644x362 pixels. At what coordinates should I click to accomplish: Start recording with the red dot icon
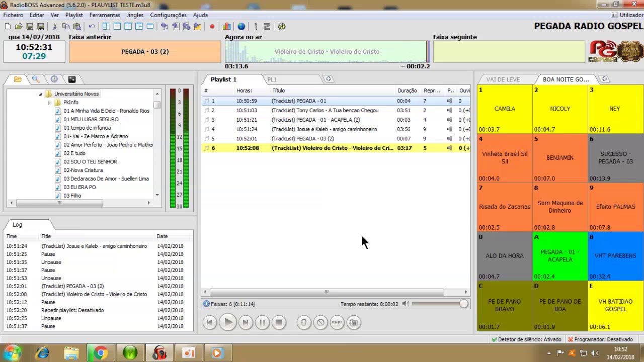(212, 27)
